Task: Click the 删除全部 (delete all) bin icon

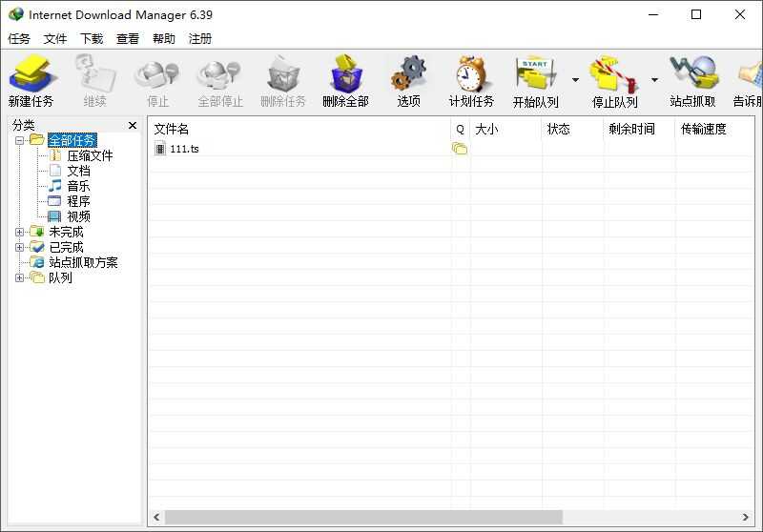Action: click(346, 74)
